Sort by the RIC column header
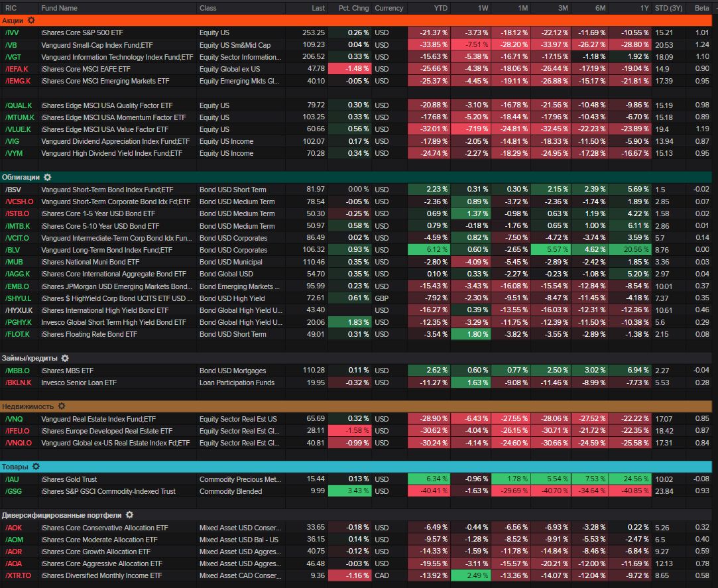 point(11,8)
